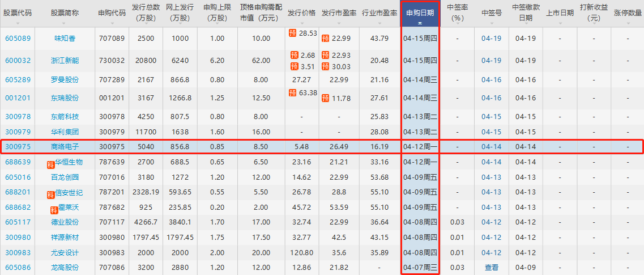The width and height of the screenshot is (644, 275).
Task: Sort by 申购上限(万股) header
Action: pyautogui.click(x=217, y=13)
